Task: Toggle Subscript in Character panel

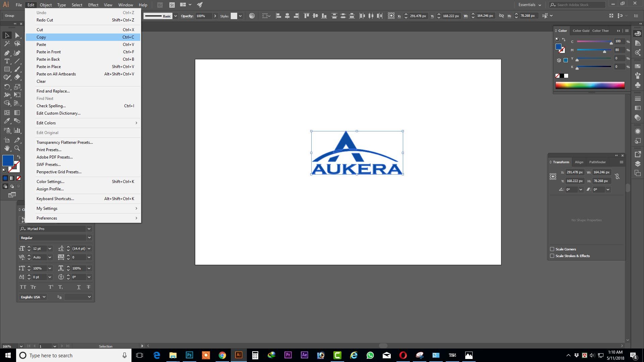Action: 60,287
